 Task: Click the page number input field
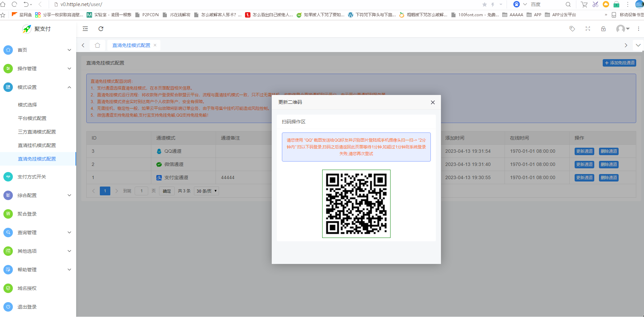[141, 191]
